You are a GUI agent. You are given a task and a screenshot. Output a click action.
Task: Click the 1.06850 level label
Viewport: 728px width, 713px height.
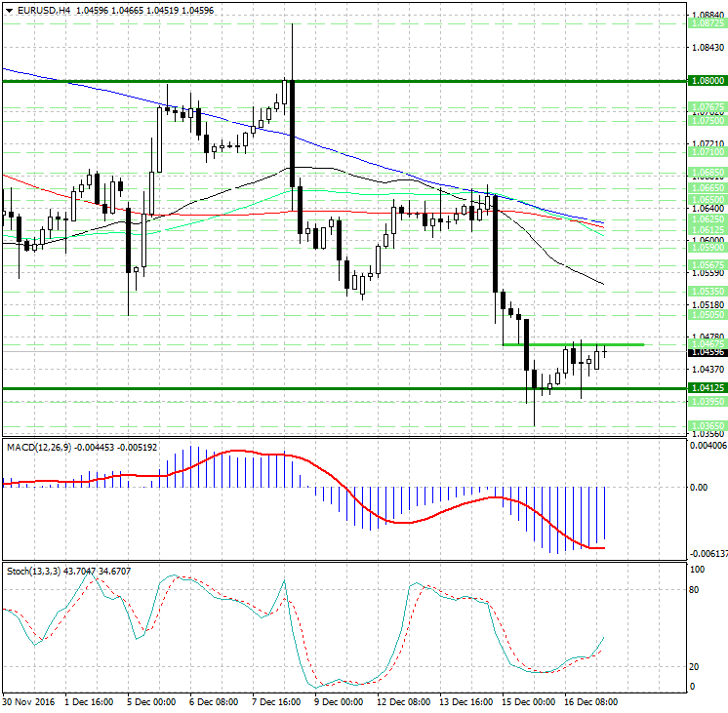[x=708, y=173]
